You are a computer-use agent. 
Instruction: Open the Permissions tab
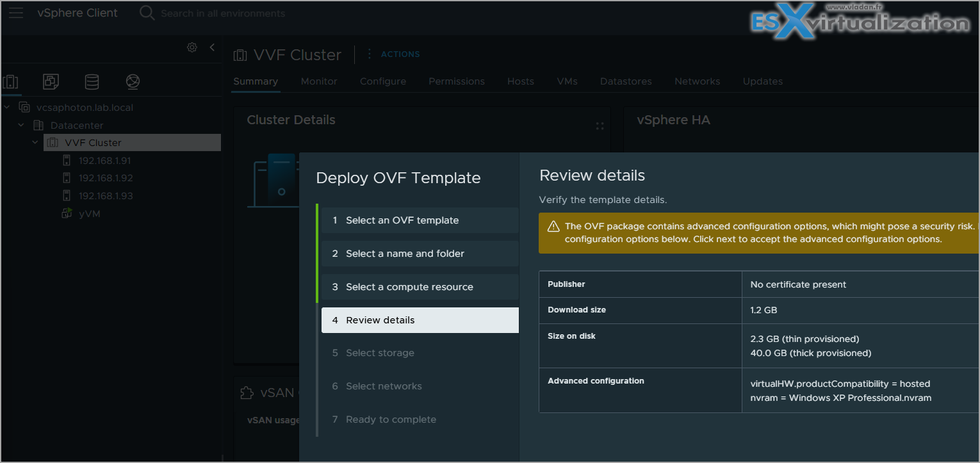tap(457, 81)
